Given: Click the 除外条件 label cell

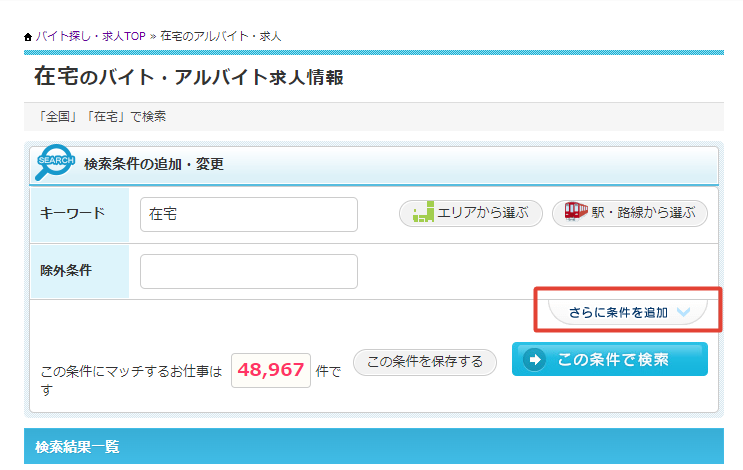Looking at the screenshot, I should point(80,271).
